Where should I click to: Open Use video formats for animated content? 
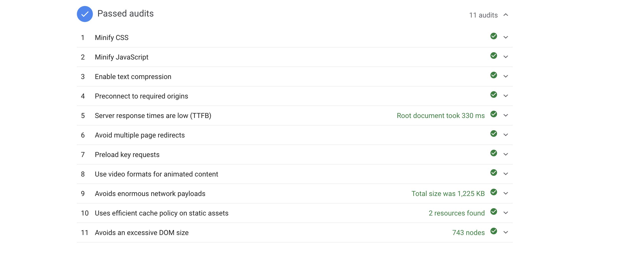coord(295,174)
